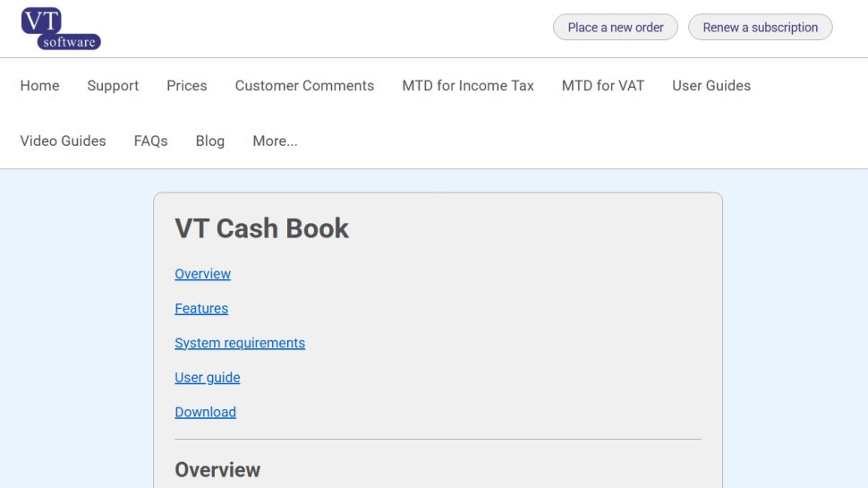The width and height of the screenshot is (868, 488).
Task: Click the VT software logo
Action: tap(61, 29)
